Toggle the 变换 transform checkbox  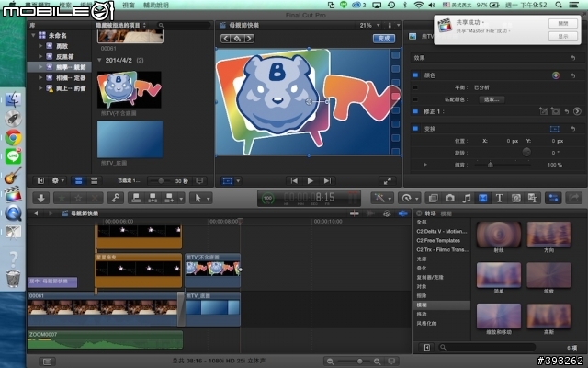tap(415, 129)
